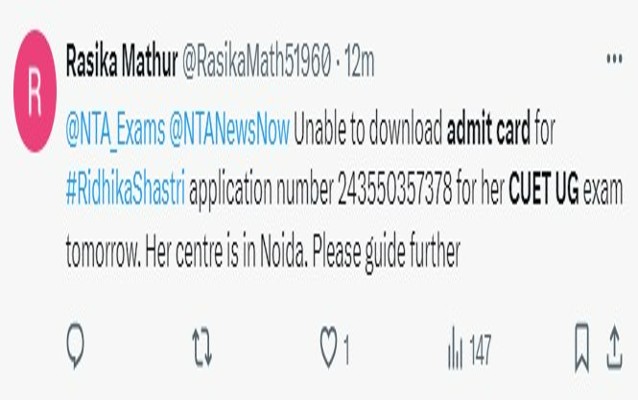The image size is (638, 400).
Task: Open the #RidhikaShastri hashtag
Action: tap(125, 189)
